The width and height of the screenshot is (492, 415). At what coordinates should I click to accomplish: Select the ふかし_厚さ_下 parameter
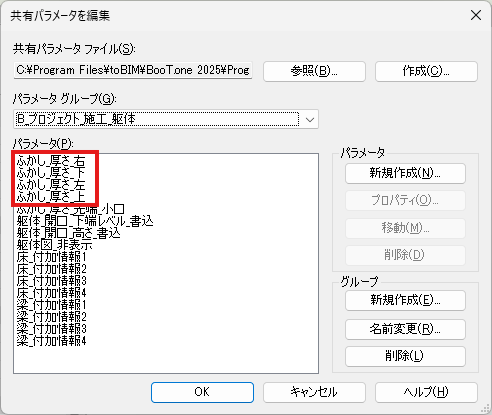[51, 173]
